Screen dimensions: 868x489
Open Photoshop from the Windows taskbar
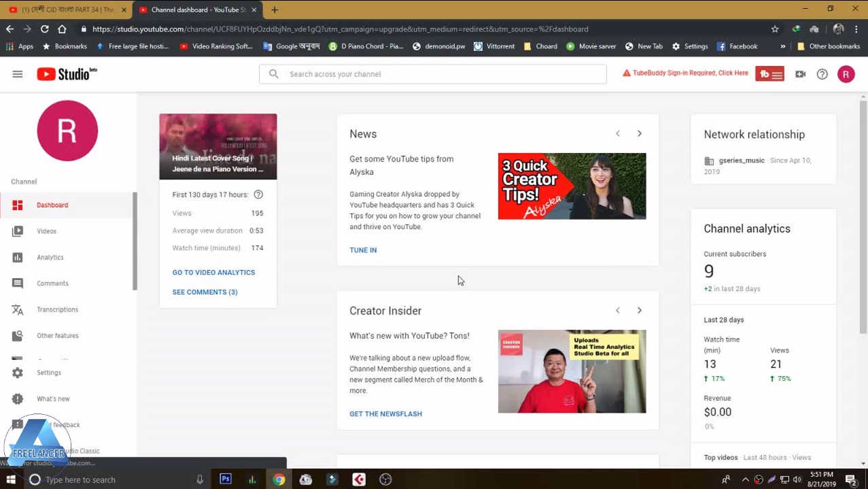tap(226, 479)
